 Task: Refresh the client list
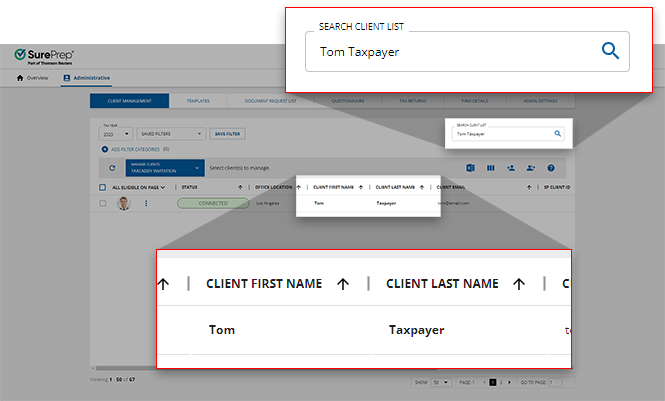point(112,168)
